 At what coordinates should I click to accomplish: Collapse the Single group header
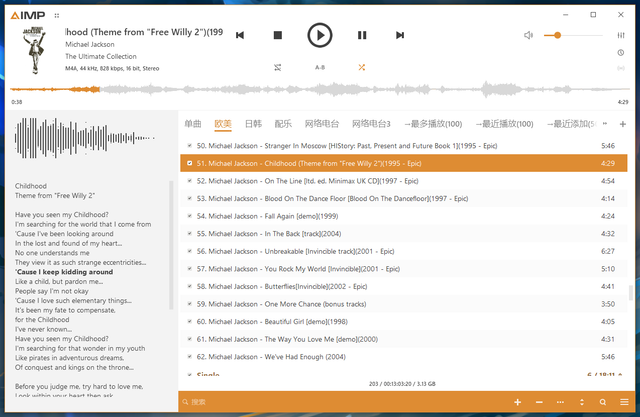(x=404, y=373)
